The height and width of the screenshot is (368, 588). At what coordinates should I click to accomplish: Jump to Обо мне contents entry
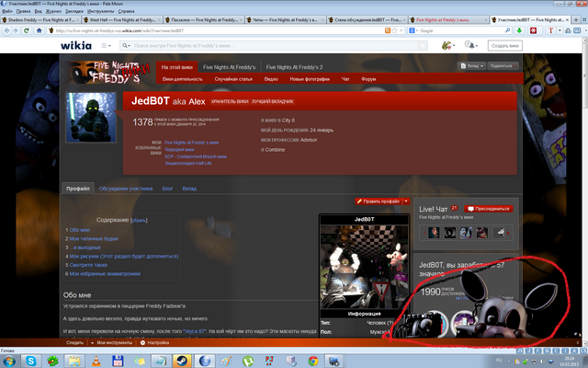(x=79, y=230)
